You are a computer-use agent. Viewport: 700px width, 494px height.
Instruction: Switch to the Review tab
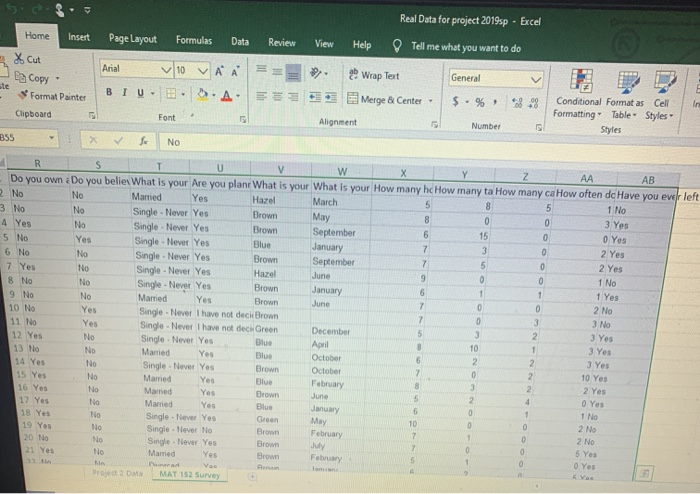coord(282,42)
